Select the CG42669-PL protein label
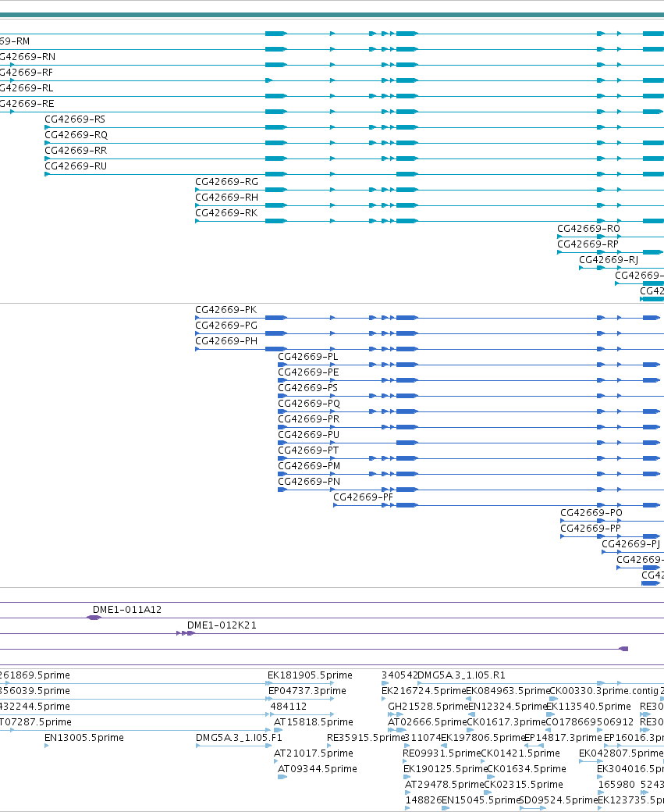The height and width of the screenshot is (812, 664). (x=308, y=356)
